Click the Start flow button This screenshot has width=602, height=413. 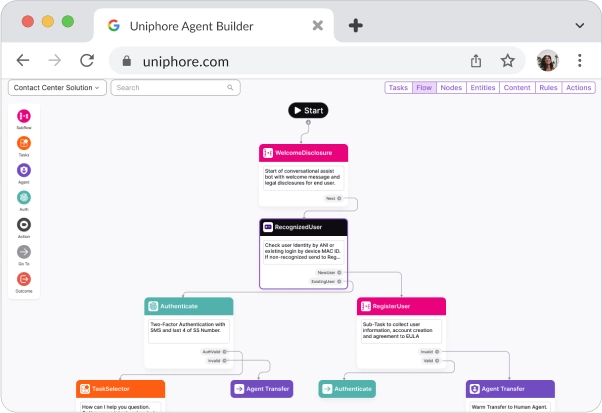click(308, 110)
